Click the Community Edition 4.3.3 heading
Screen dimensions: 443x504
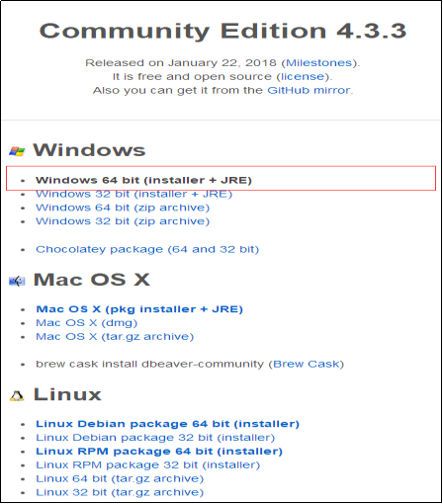pyautogui.click(x=222, y=31)
